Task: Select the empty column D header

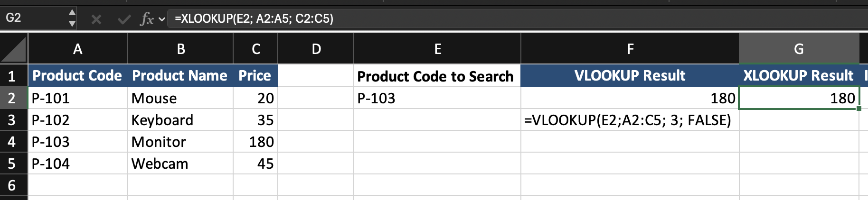Action: coord(316,49)
